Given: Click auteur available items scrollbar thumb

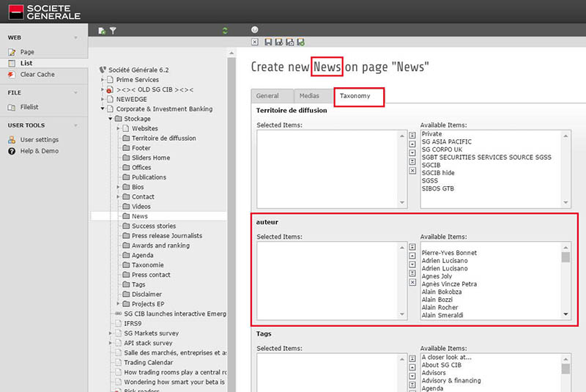Looking at the screenshot, I should click(x=565, y=257).
